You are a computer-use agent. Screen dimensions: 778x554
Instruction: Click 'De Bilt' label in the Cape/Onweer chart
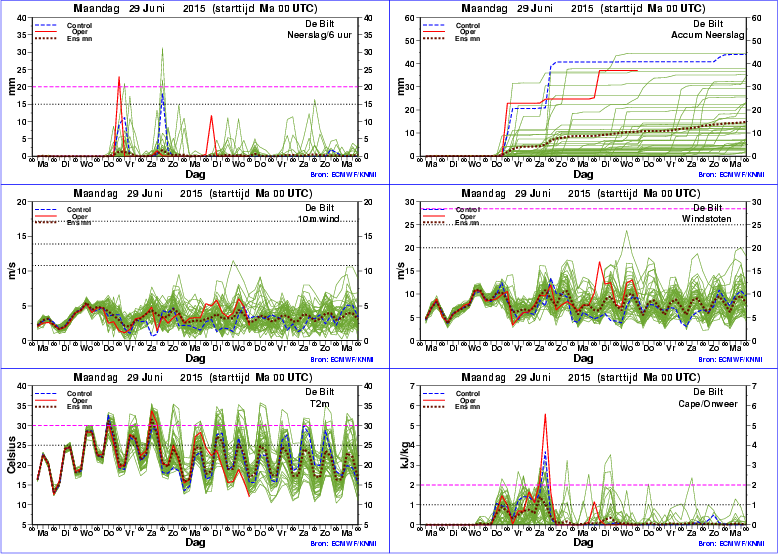tap(708, 392)
